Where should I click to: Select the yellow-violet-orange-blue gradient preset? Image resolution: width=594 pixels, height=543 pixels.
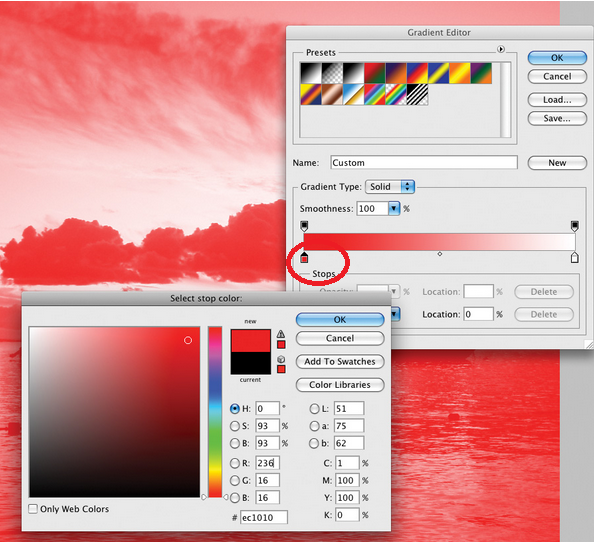(310, 94)
